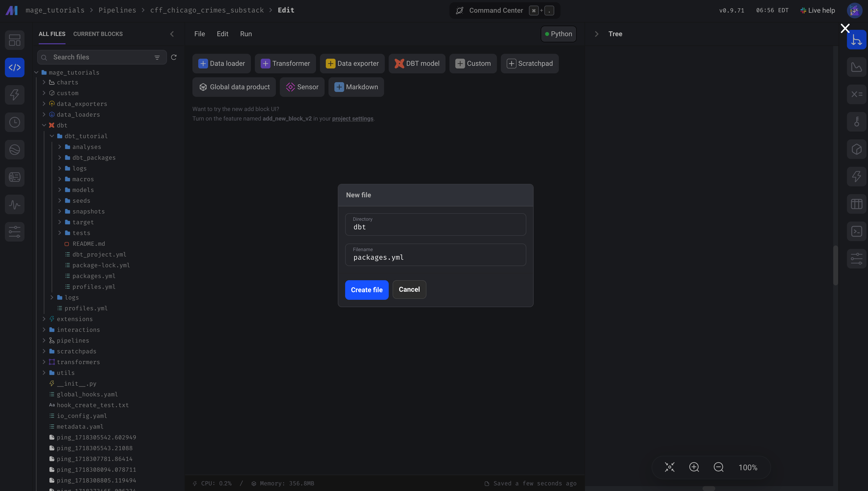Click the Filename input field
Image resolution: width=868 pixels, height=491 pixels.
(x=435, y=257)
